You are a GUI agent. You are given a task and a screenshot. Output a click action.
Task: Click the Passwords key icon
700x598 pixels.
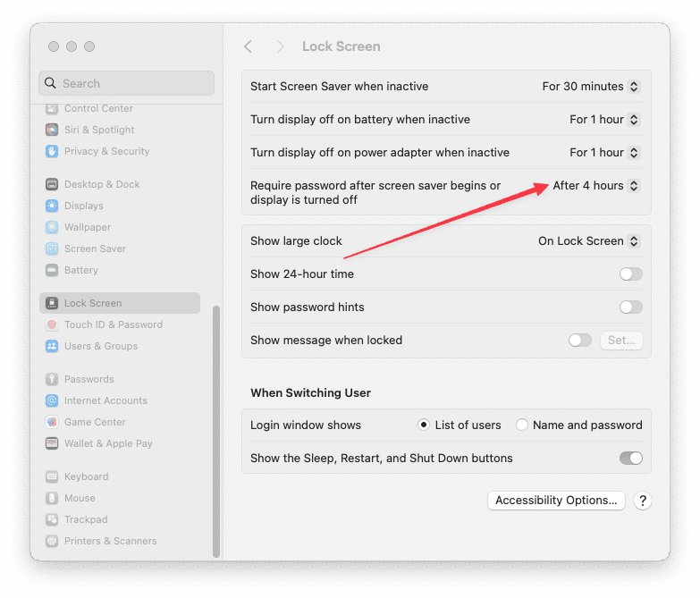click(x=52, y=379)
